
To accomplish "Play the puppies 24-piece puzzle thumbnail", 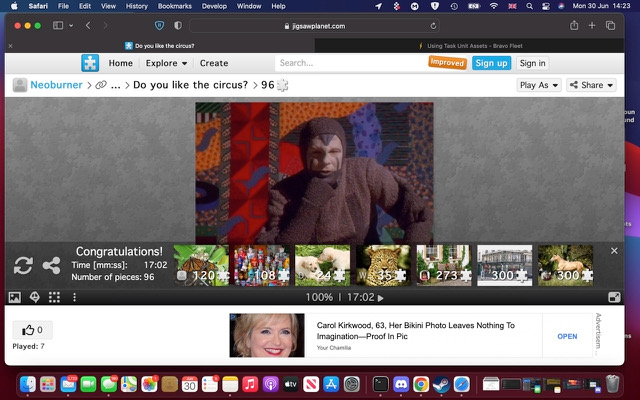I will pyautogui.click(x=322, y=265).
